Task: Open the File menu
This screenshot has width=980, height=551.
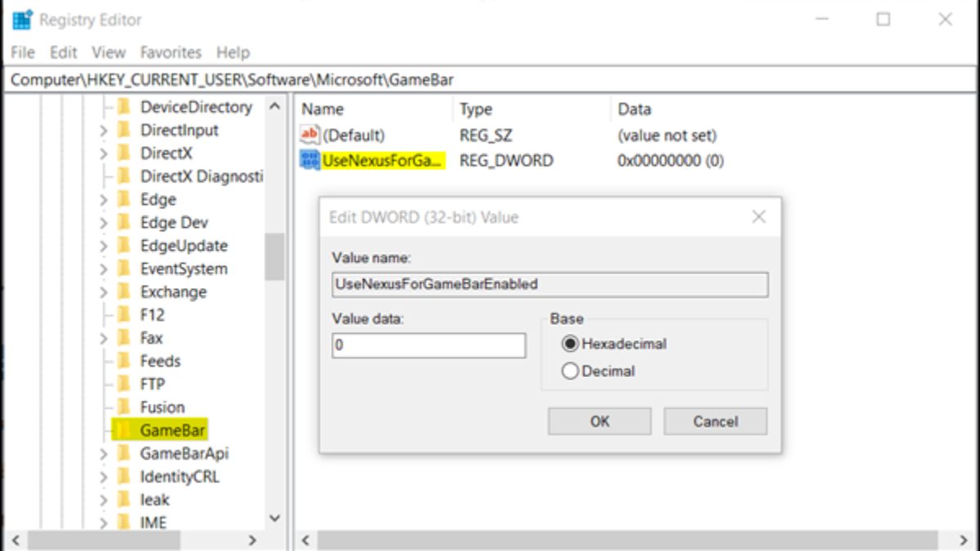Action: coord(23,52)
